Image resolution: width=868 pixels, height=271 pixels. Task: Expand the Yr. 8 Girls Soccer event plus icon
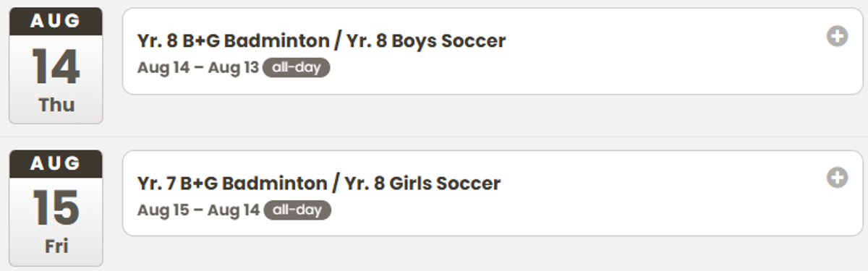pos(837,178)
